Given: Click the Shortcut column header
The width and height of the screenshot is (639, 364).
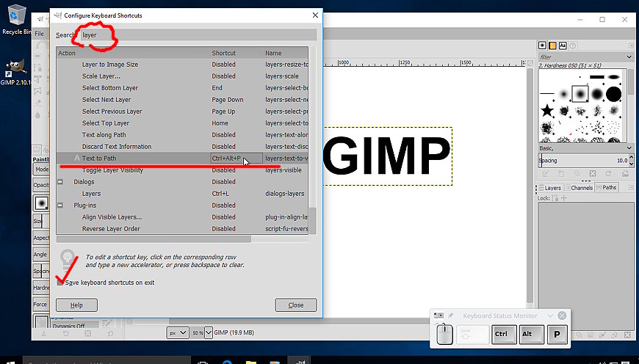Looking at the screenshot, I should pyautogui.click(x=237, y=53).
